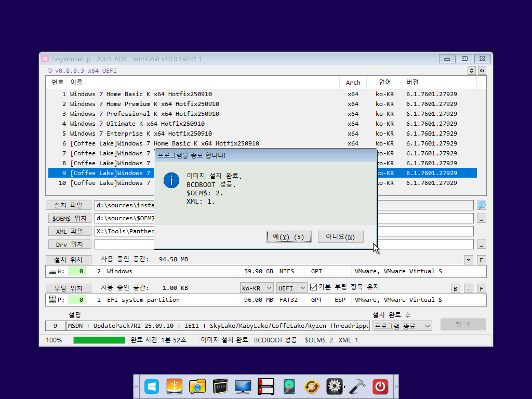Click the 'Drv 위치' button
The image size is (532, 399).
click(70, 244)
